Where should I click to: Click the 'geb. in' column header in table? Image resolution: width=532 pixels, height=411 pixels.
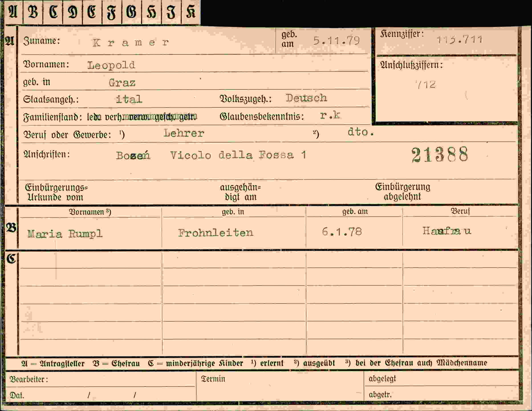pyautogui.click(x=233, y=212)
